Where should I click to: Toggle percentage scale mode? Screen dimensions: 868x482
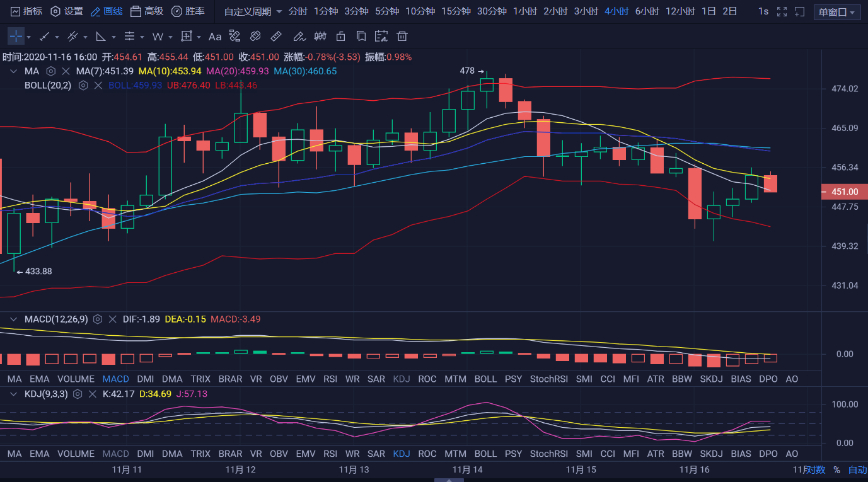(x=836, y=469)
